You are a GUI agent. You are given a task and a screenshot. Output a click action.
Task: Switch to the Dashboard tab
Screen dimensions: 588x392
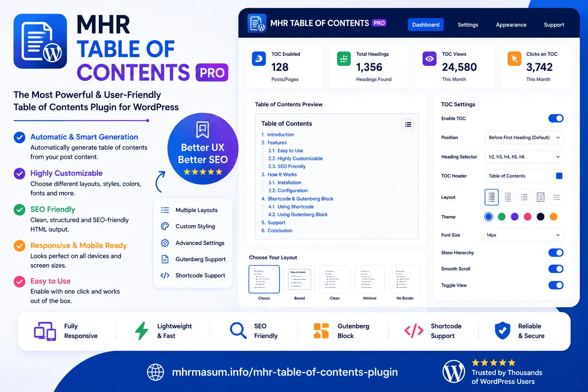tap(426, 24)
